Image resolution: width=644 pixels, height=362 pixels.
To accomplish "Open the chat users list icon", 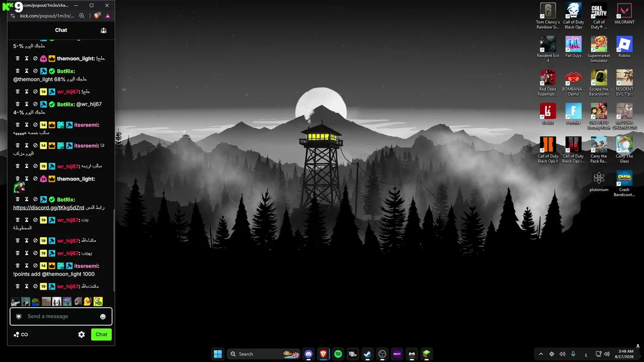I will coord(104,30).
